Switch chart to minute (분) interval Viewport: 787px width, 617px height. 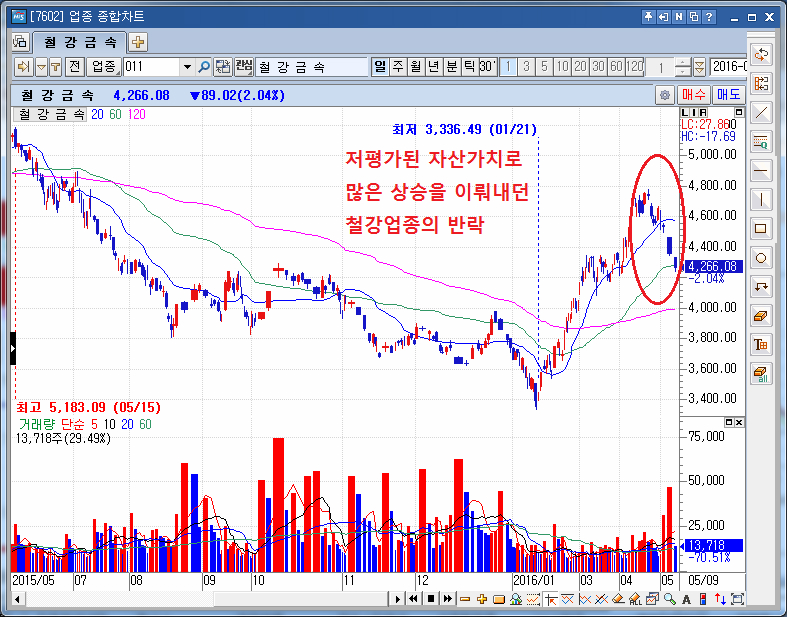tap(451, 67)
